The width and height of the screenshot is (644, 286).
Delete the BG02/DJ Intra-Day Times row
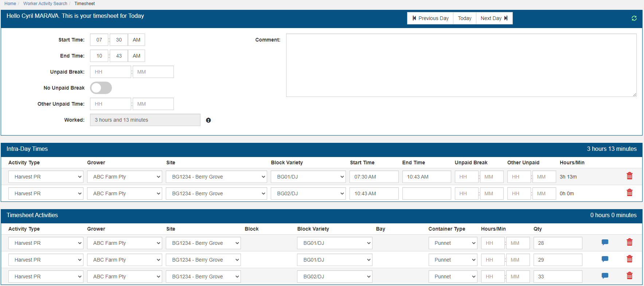[x=629, y=193]
